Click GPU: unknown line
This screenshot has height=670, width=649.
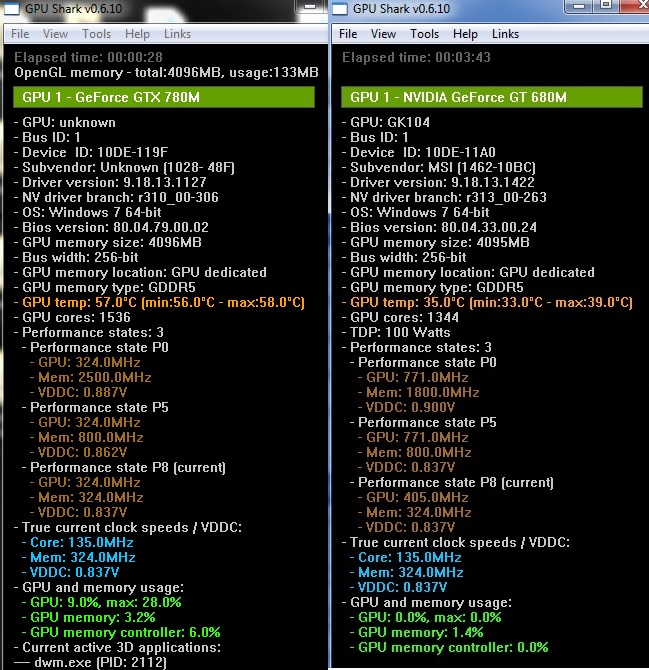click(x=65, y=122)
